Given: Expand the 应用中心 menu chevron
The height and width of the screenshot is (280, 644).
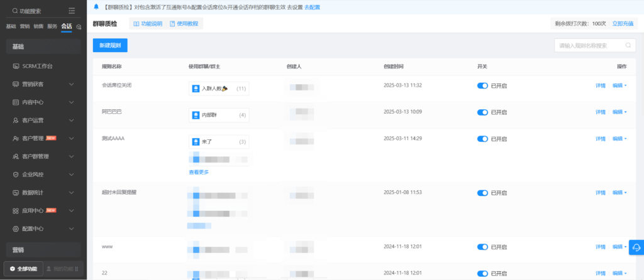Looking at the screenshot, I should (72, 211).
